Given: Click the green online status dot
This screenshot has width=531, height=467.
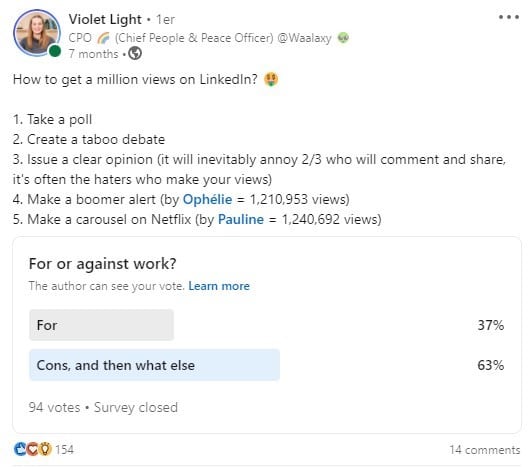Looking at the screenshot, I should click(55, 51).
